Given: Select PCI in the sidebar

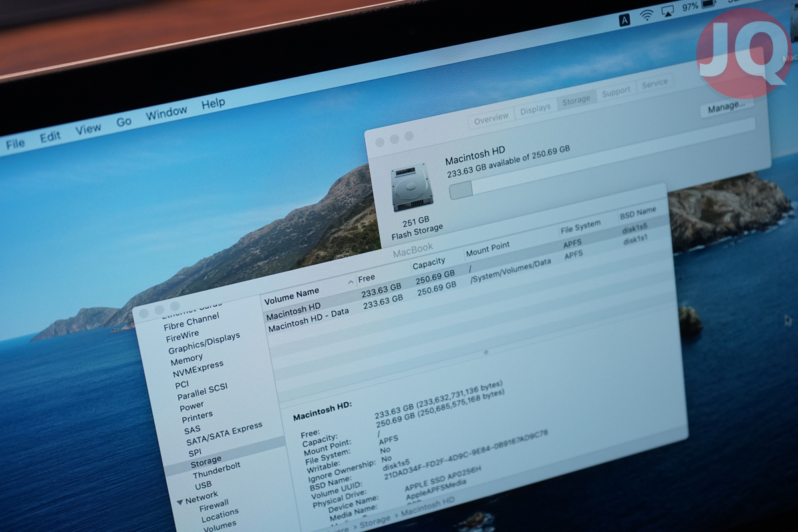Looking at the screenshot, I should click(x=182, y=384).
